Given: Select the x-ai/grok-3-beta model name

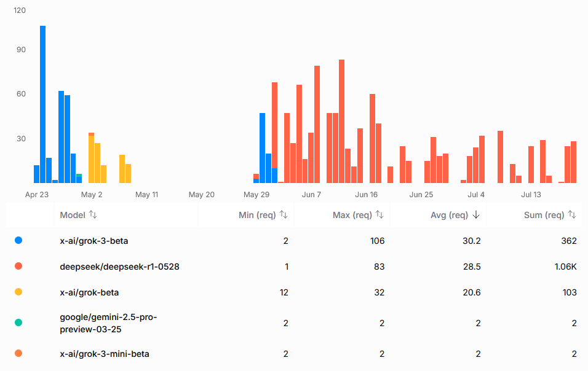Looking at the screenshot, I should [x=94, y=241].
